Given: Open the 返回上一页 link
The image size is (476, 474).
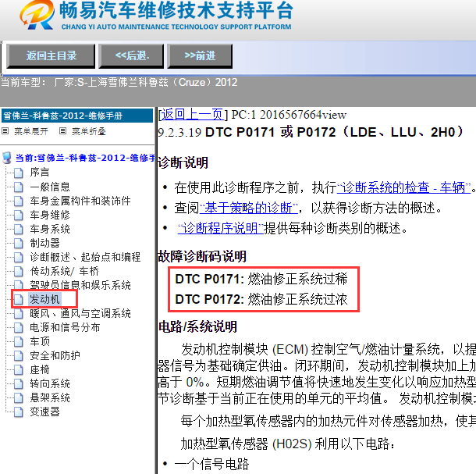Looking at the screenshot, I should pyautogui.click(x=193, y=115).
